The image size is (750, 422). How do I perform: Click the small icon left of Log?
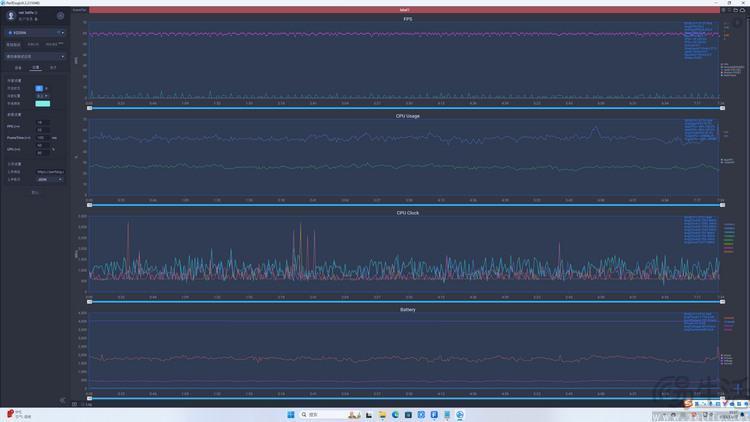pyautogui.click(x=75, y=405)
